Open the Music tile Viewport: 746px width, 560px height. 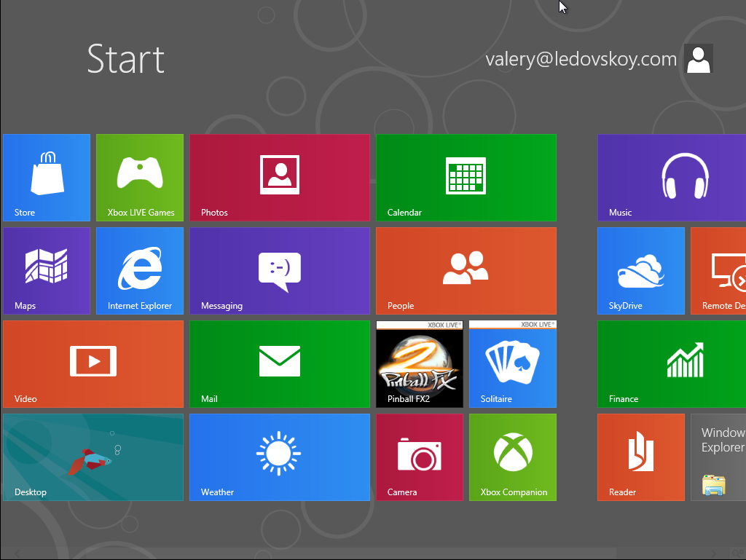point(672,177)
